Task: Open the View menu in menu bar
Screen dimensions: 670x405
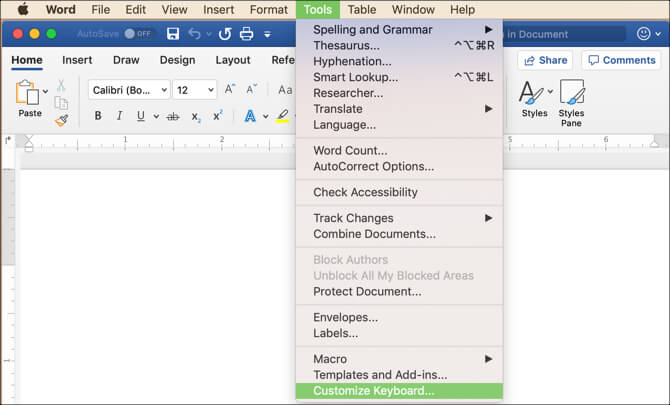Action: tap(174, 9)
